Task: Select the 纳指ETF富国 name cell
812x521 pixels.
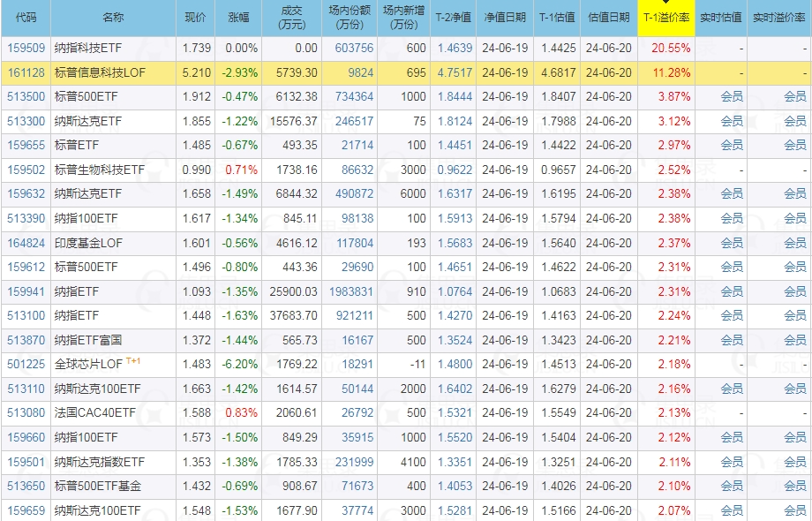Action: pyautogui.click(x=113, y=340)
